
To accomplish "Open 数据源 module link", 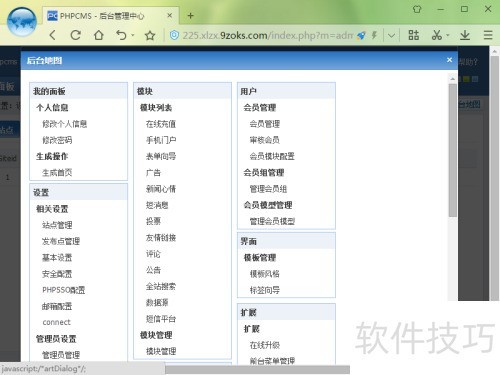I will point(157,303).
